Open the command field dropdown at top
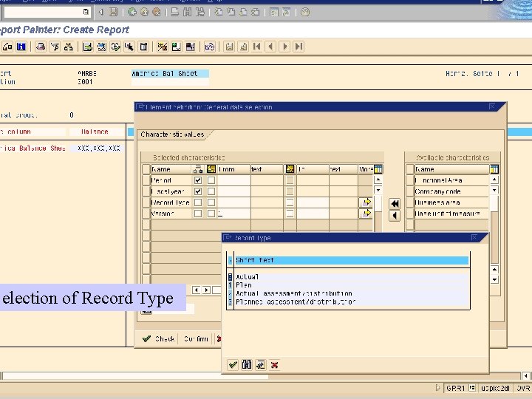This screenshot has width=532, height=399. point(86,12)
